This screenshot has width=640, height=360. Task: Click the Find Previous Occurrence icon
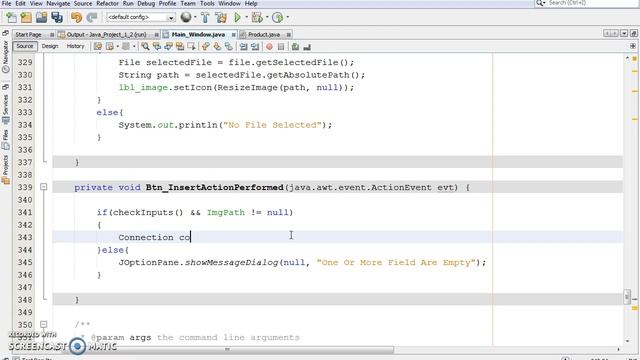[x=157, y=47]
